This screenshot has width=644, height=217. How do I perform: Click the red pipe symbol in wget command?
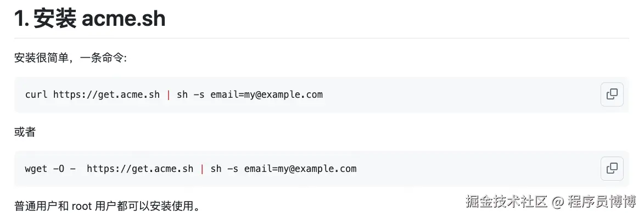[202, 169]
